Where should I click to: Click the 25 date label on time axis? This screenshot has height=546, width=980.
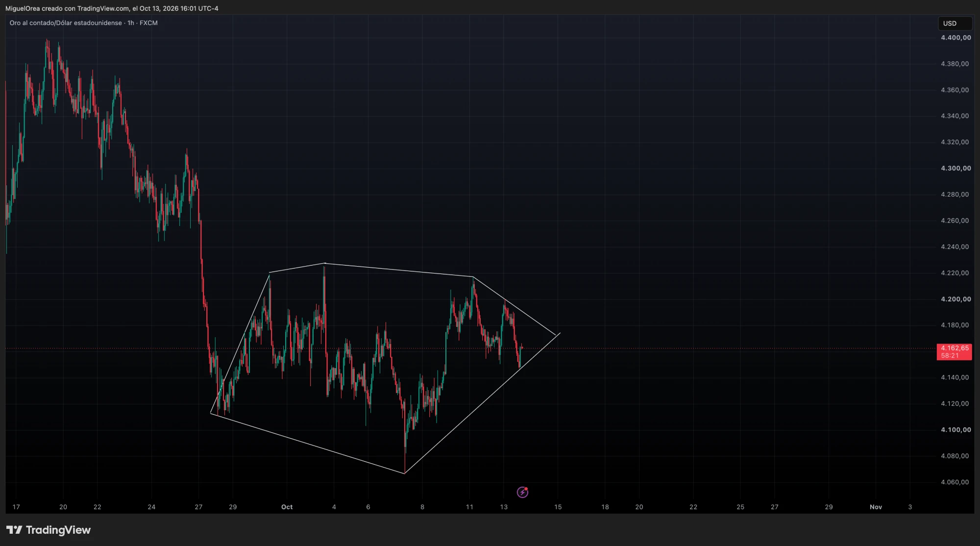point(740,507)
